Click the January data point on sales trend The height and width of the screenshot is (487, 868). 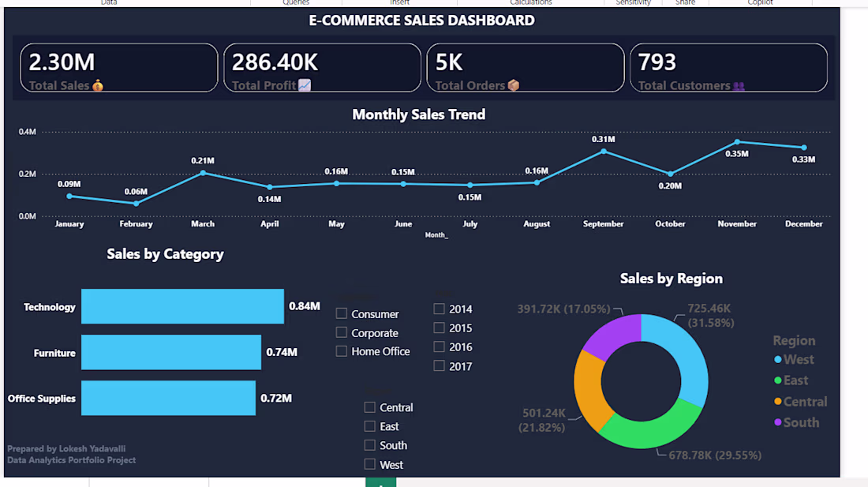tap(69, 197)
